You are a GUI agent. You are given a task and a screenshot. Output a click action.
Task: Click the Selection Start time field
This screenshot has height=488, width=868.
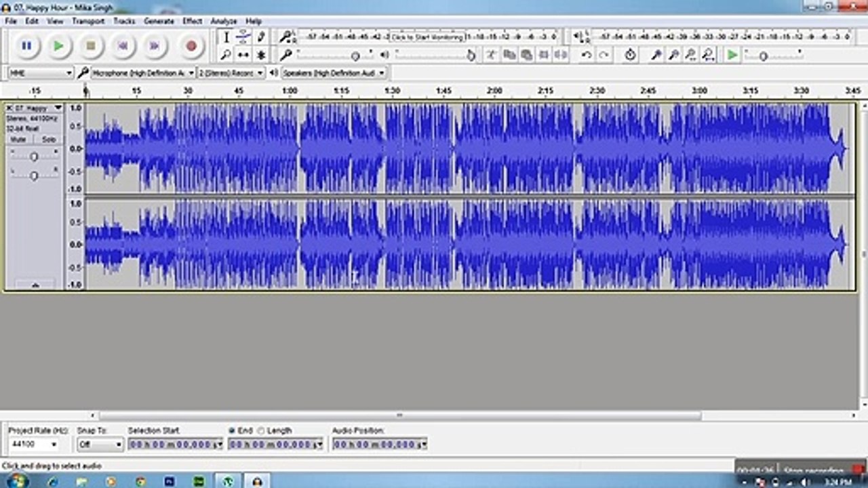(x=176, y=445)
